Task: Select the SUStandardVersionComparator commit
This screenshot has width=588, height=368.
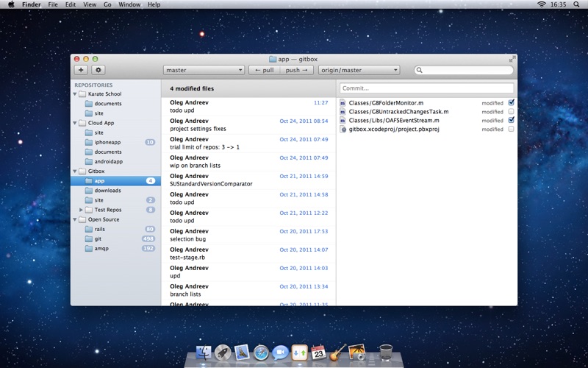Action: click(248, 180)
